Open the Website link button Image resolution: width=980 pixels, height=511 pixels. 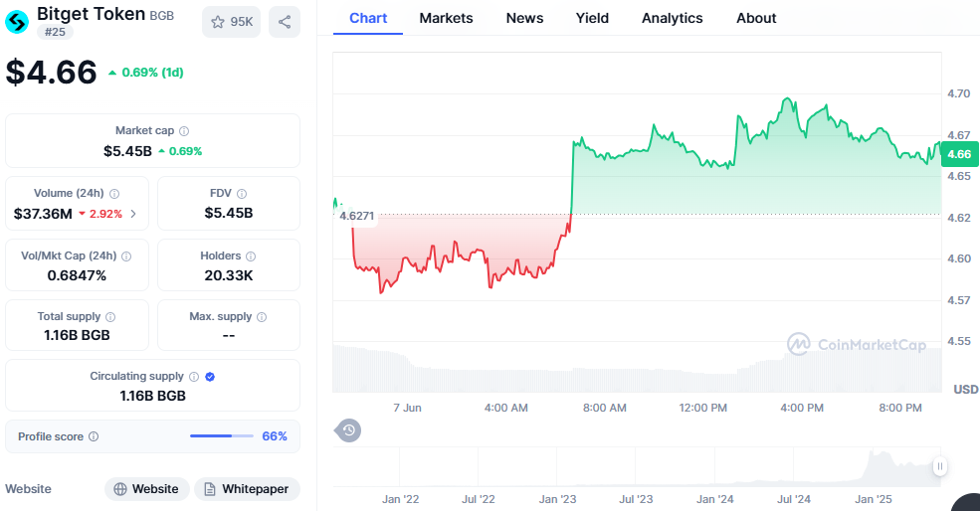pos(147,489)
